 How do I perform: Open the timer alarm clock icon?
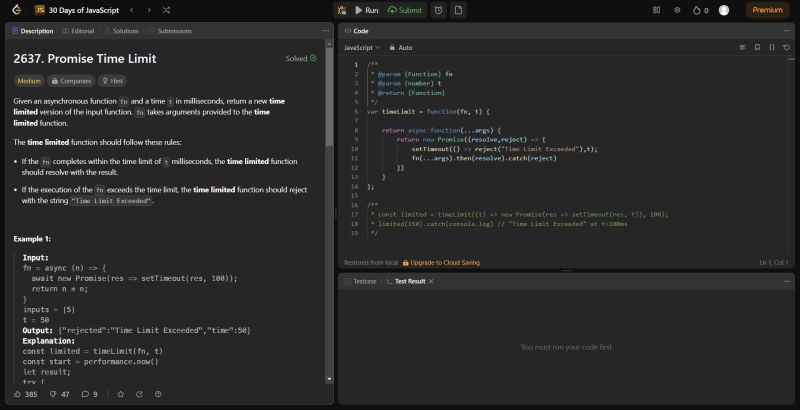438,10
